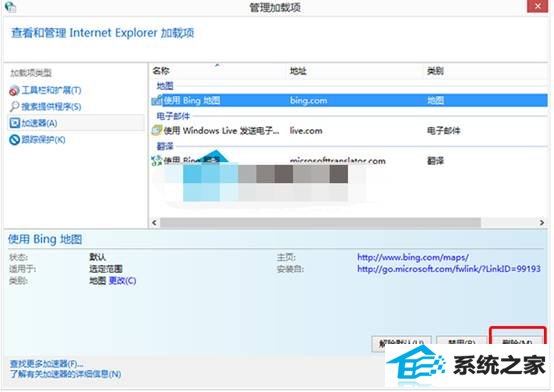Click the 更改(C) category link
554x392 pixels.
pyautogui.click(x=122, y=281)
